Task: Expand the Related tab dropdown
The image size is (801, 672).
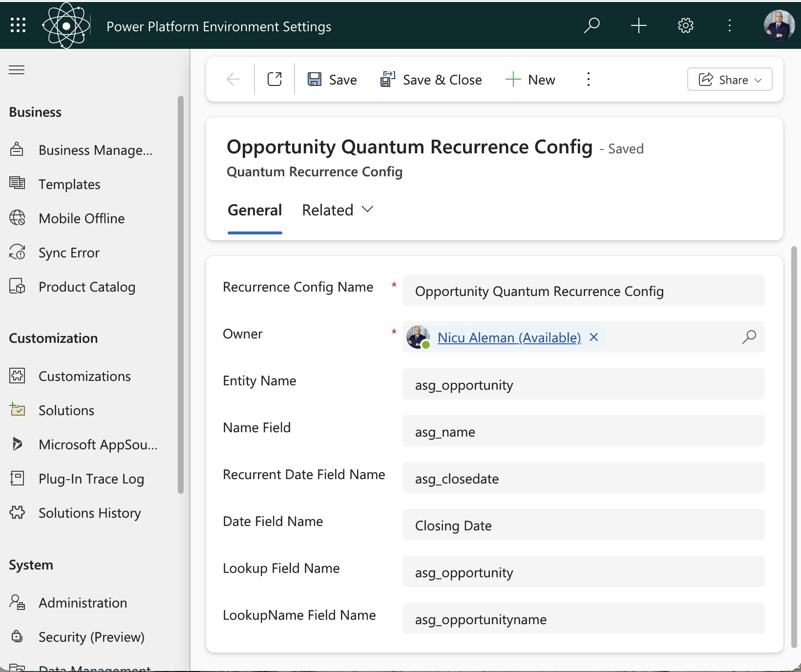Action: click(x=337, y=210)
